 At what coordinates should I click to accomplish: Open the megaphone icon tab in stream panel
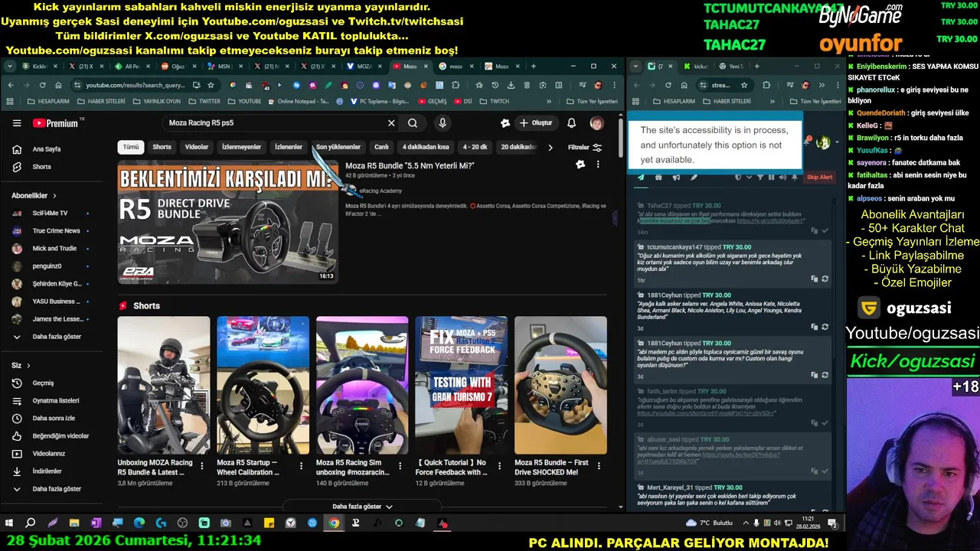tap(676, 177)
